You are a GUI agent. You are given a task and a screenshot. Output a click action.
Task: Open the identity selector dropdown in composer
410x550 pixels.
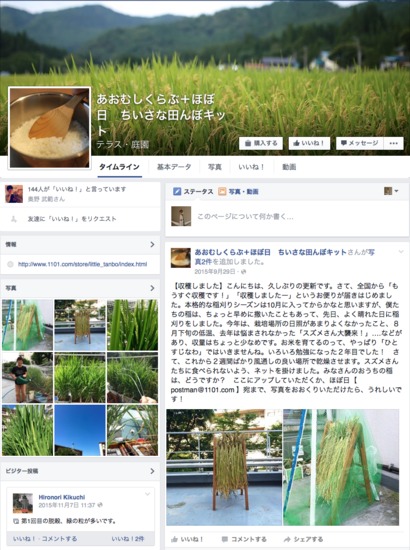(x=391, y=191)
